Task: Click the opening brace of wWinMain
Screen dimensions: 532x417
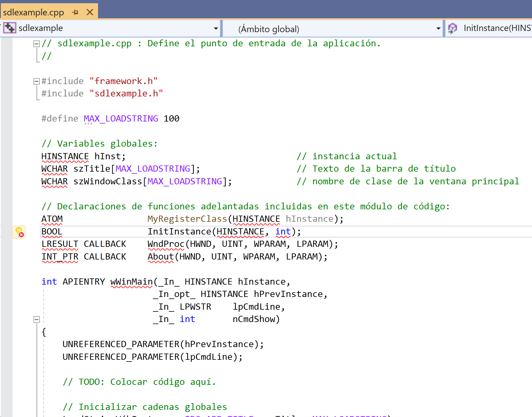Action: (44, 332)
